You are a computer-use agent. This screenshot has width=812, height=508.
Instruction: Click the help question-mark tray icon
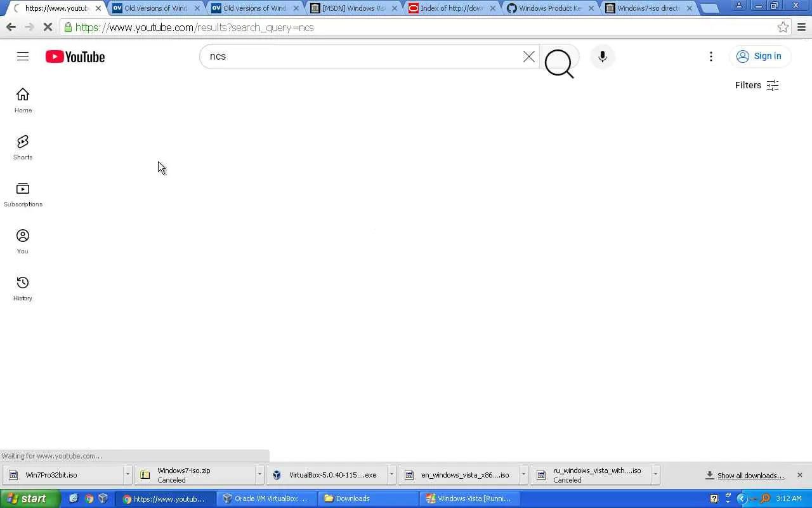click(x=714, y=498)
